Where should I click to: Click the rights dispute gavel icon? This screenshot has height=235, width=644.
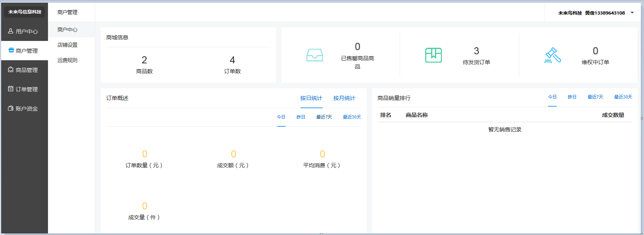pos(553,55)
